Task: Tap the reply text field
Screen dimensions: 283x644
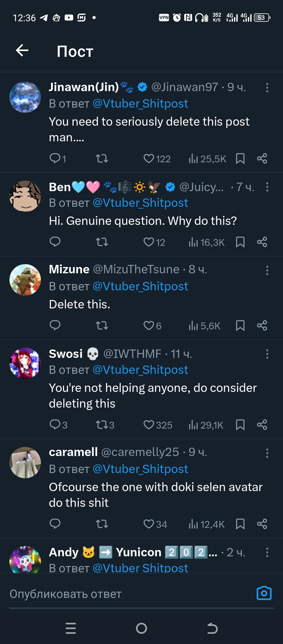Action: point(131,594)
